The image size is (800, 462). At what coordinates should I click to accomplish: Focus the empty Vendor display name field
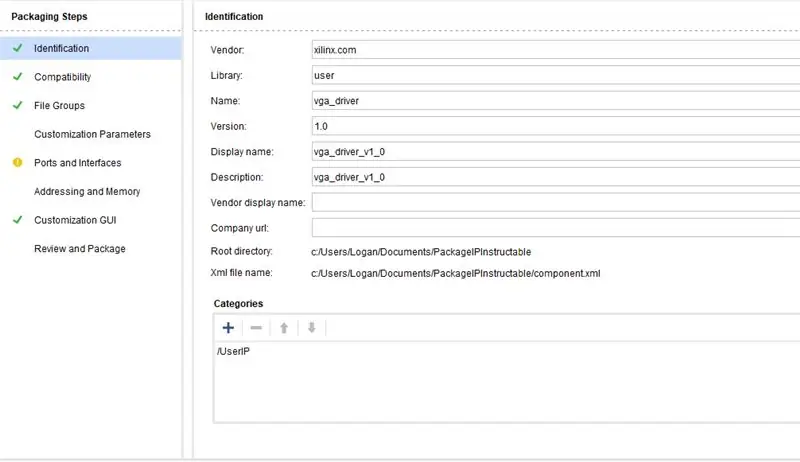(x=556, y=202)
